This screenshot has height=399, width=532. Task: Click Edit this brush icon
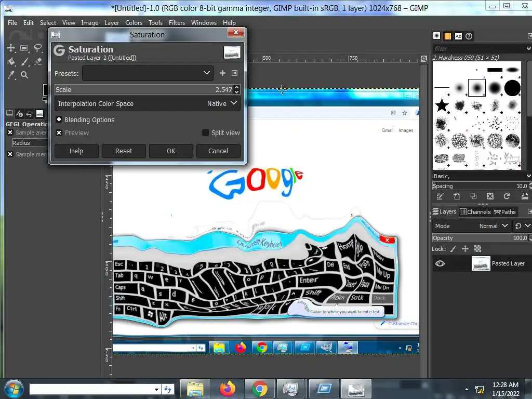(440, 196)
